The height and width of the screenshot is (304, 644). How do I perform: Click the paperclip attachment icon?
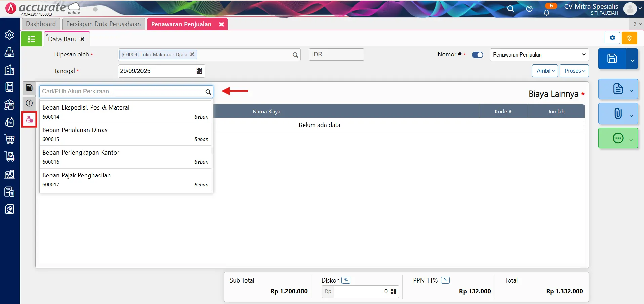click(x=618, y=114)
